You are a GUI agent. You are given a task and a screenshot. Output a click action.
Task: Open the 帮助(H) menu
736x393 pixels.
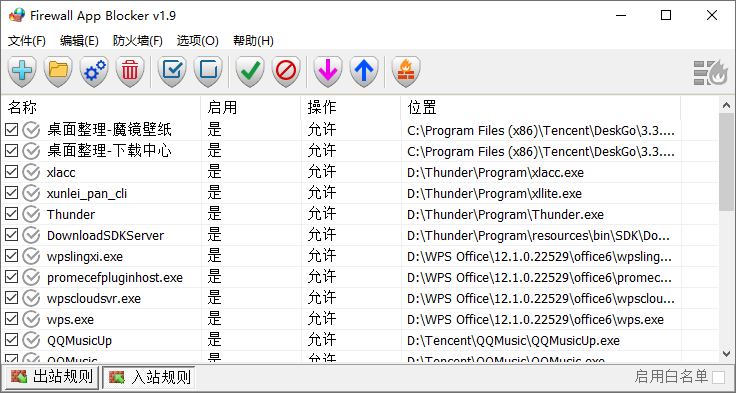point(253,41)
